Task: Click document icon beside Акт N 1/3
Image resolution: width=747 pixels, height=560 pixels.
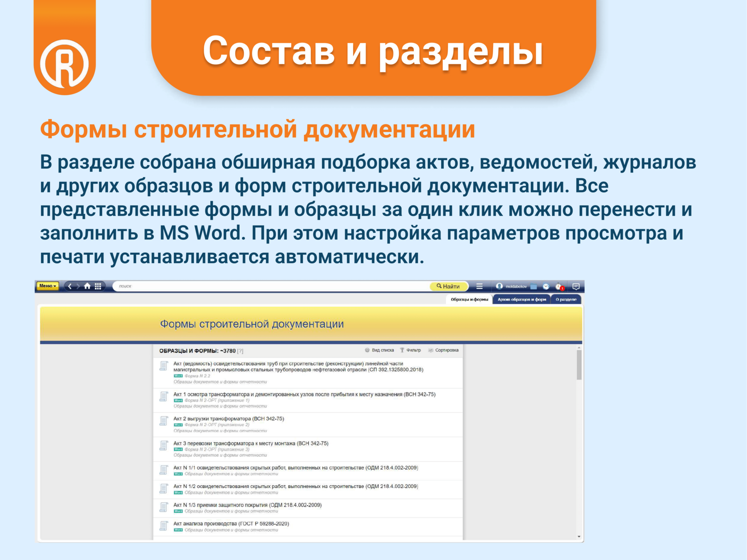Action: [x=164, y=507]
